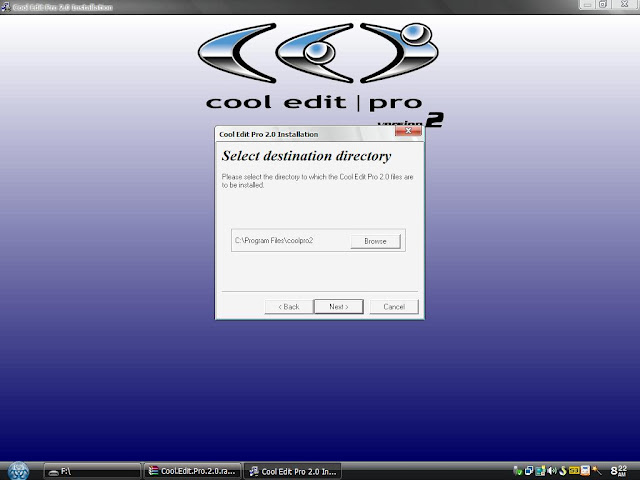The height and width of the screenshot is (480, 640).
Task: Click the orange and white device tray icon
Action: 585,471
